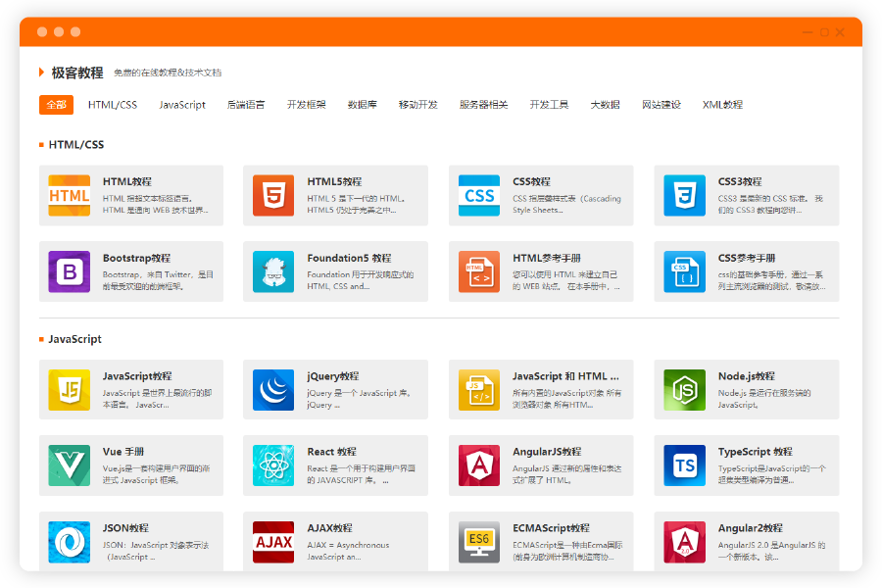The image size is (882, 588).
Task: Click the red AngularJS icon
Action: 479,465
